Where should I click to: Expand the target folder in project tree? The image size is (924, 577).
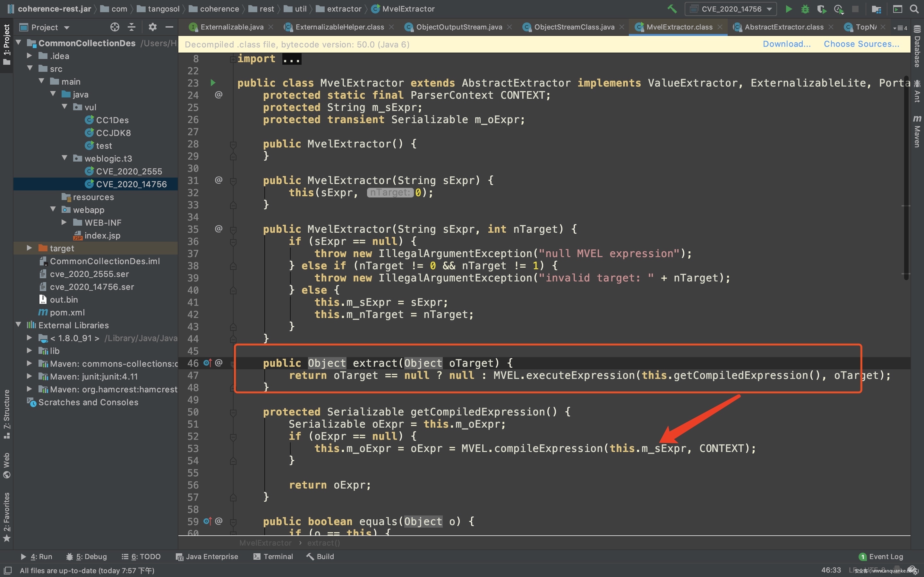30,248
